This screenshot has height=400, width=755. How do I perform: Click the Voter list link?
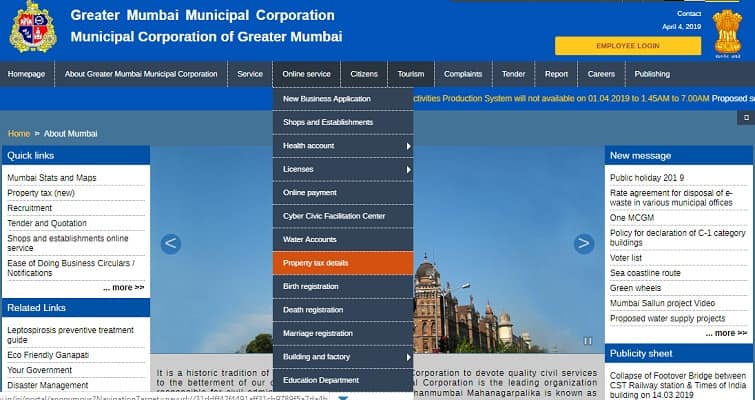pos(626,258)
